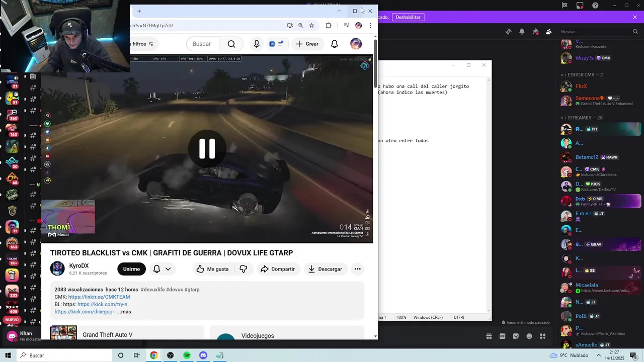Pause the YouTube video
Viewport: 644px width, 362px height.
[x=207, y=149]
